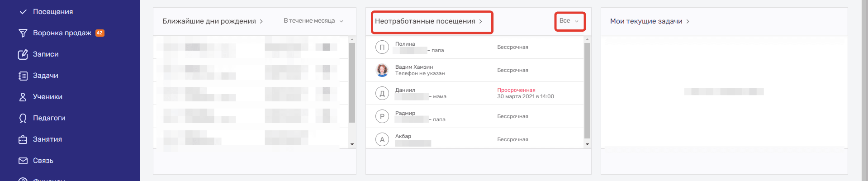Open the Занятия briefcase icon
The height and width of the screenshot is (181, 868).
click(23, 139)
